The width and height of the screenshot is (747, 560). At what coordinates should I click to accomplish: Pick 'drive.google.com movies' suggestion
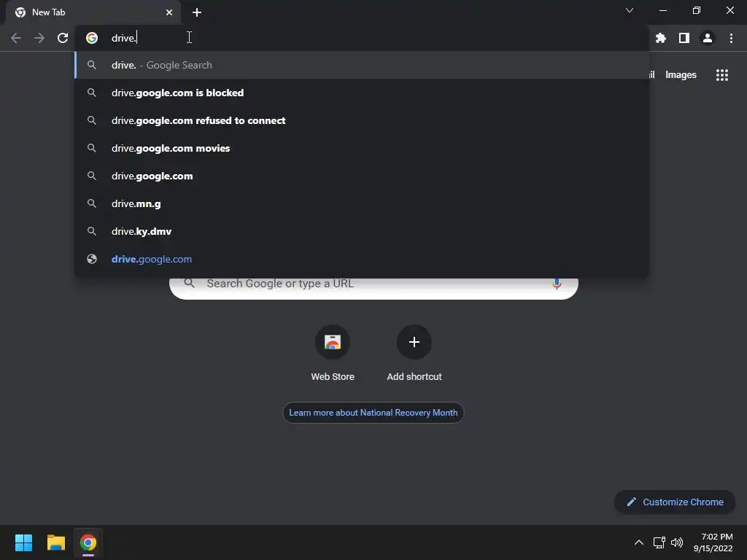click(362, 148)
